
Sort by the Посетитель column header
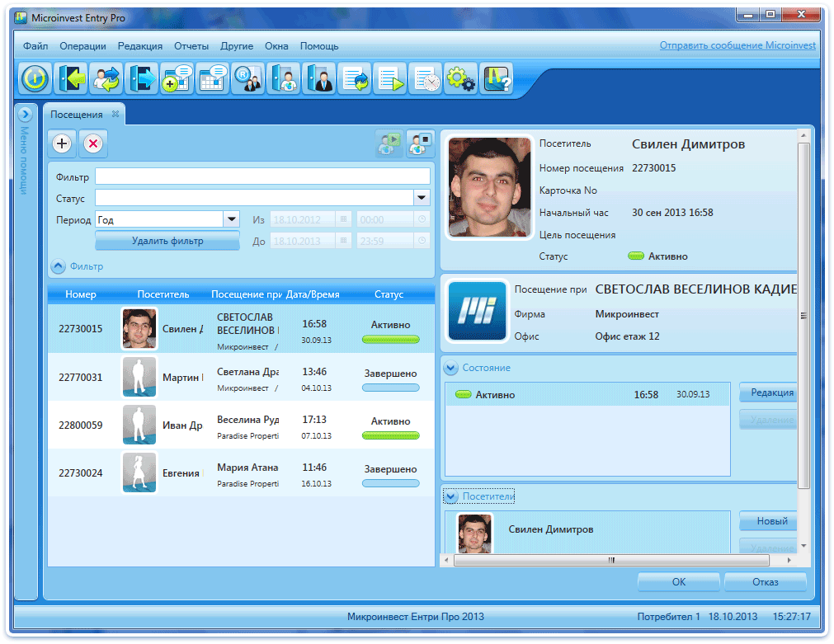tap(163, 294)
